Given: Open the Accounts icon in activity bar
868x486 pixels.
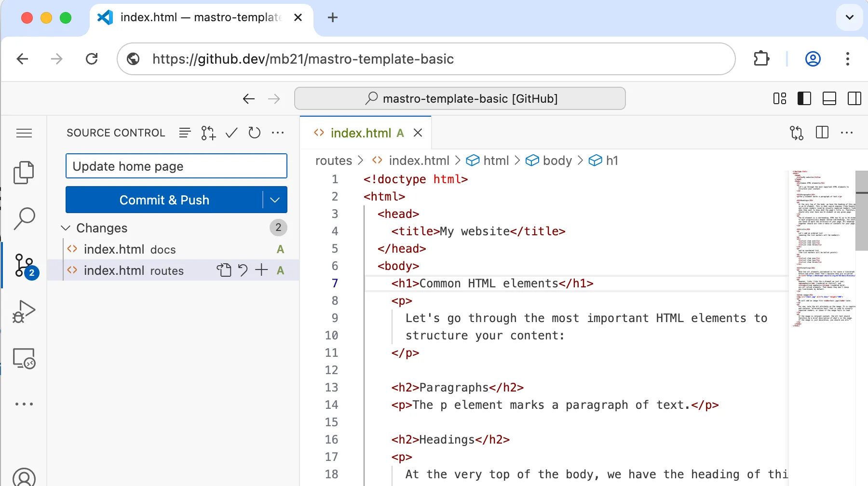Looking at the screenshot, I should point(24,477).
